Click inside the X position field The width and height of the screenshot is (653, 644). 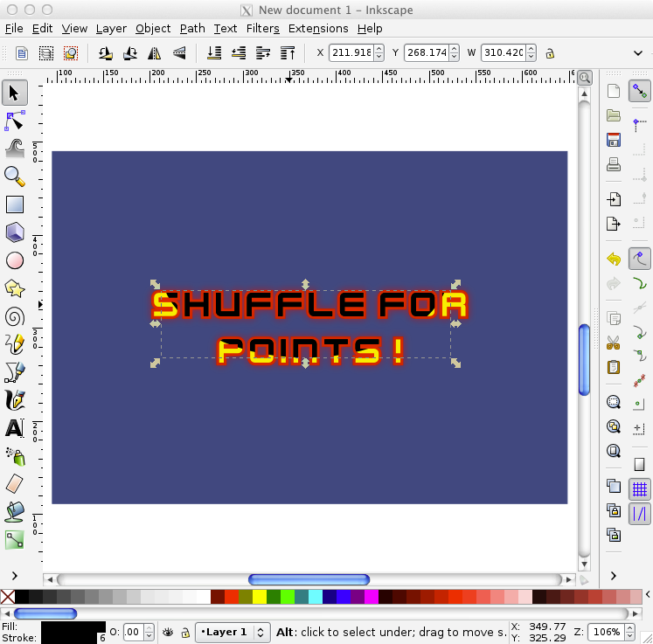(351, 53)
